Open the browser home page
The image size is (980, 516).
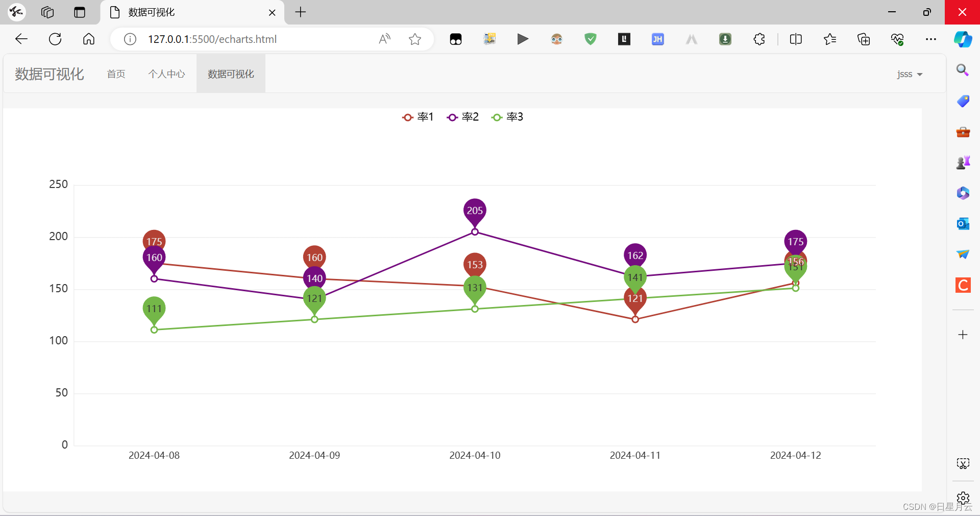[89, 39]
